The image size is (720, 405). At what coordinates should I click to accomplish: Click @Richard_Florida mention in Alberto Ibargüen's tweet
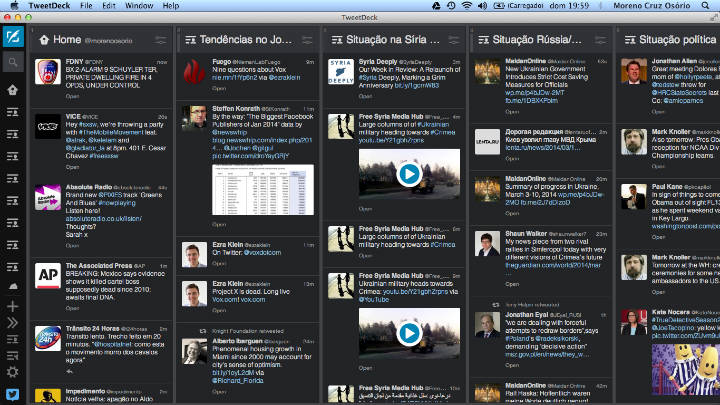tap(238, 381)
